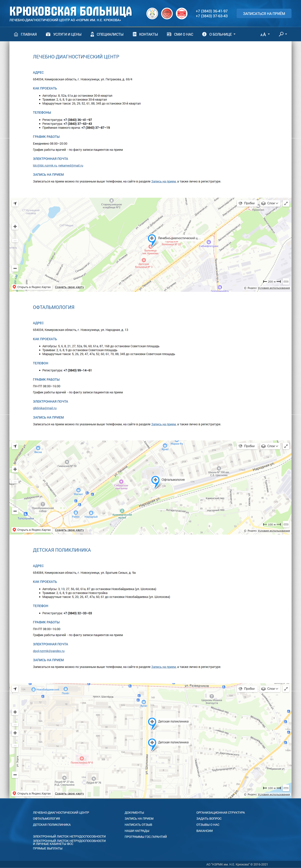Expand the Детская поликлиника map to fullscreen
Screen dimensions: 301x868
click(x=286, y=689)
